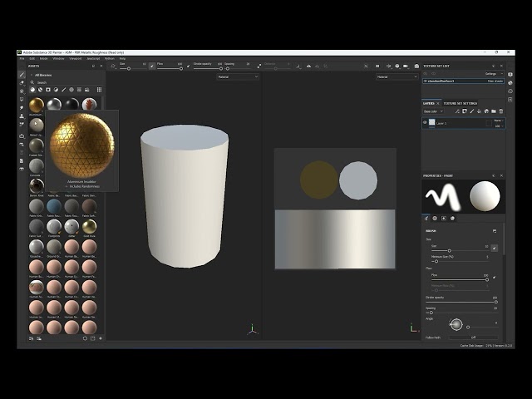Image resolution: width=532 pixels, height=399 pixels.
Task: Close the Assets panel
Action: tap(101, 66)
